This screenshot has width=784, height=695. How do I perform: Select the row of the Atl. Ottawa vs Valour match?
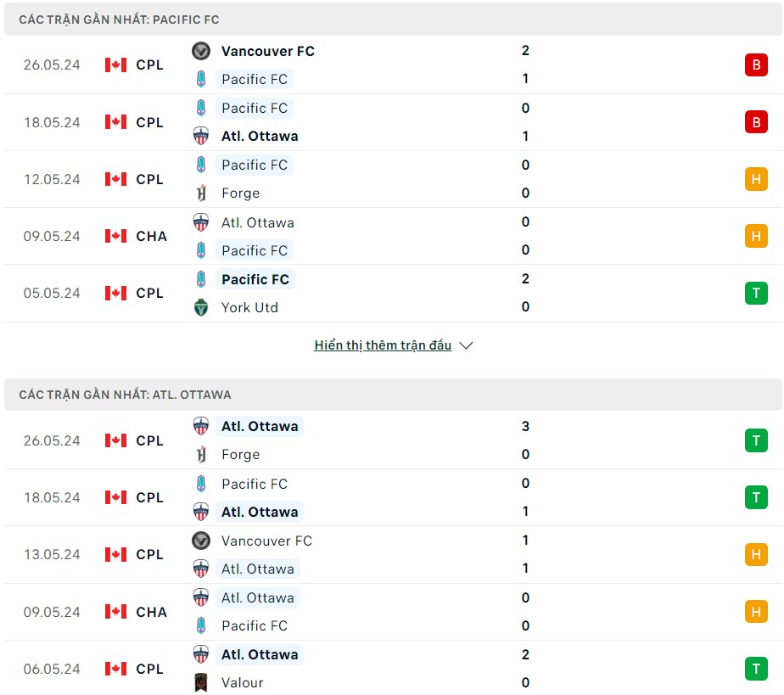392,668
